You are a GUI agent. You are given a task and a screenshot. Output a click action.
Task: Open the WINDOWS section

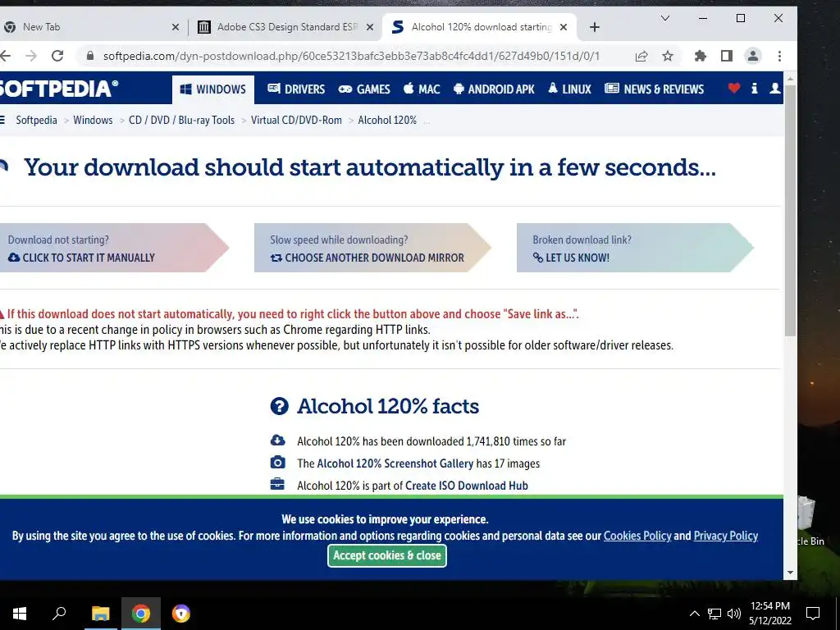tap(213, 89)
